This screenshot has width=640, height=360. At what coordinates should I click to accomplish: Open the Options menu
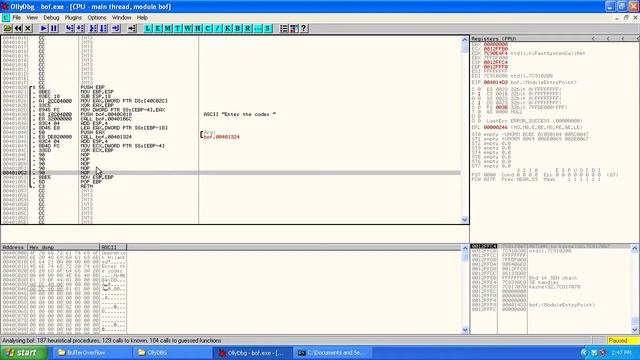[97, 18]
